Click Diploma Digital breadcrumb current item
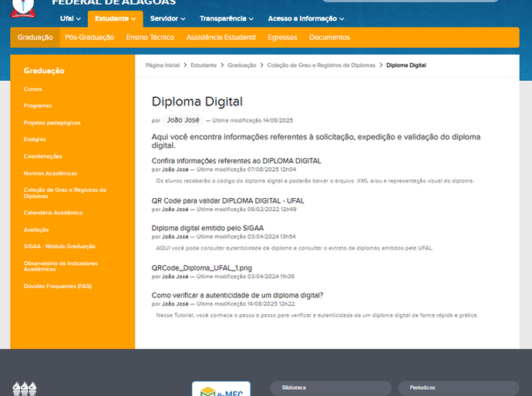 [x=406, y=65]
